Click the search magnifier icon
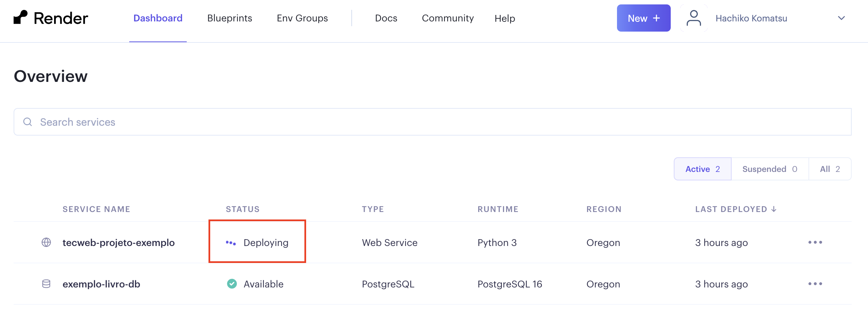This screenshot has width=868, height=335. pyautogui.click(x=28, y=122)
